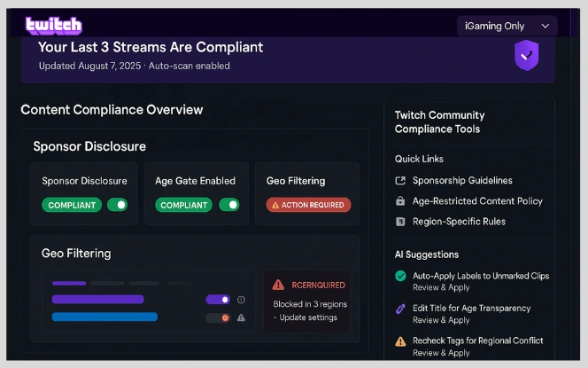The height and width of the screenshot is (368, 588).
Task: Click the AI Suggestions heading
Action: (426, 254)
